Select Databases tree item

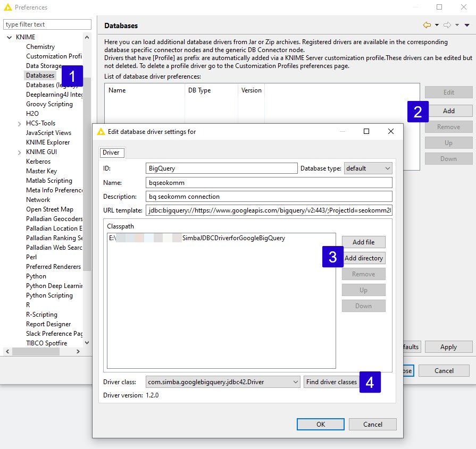pyautogui.click(x=40, y=75)
